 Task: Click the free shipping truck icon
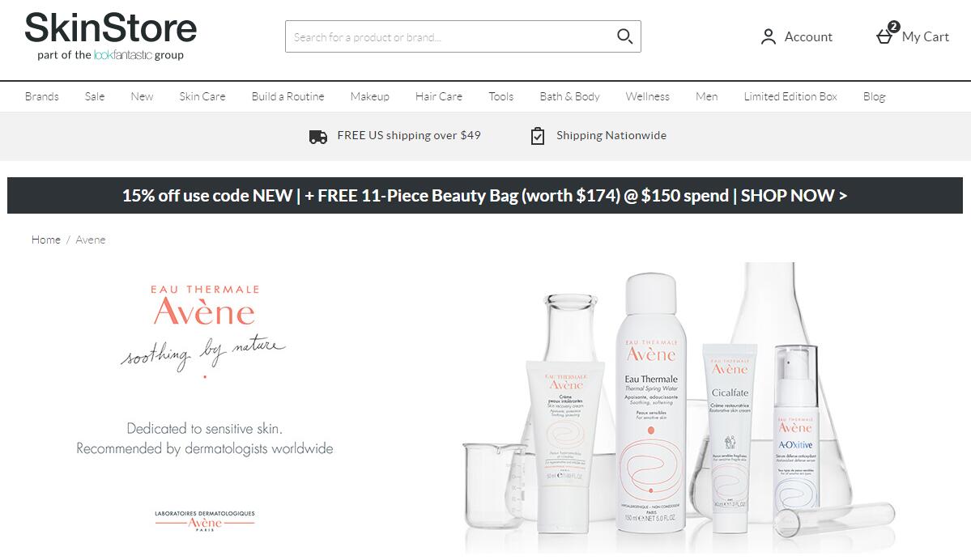tap(317, 137)
